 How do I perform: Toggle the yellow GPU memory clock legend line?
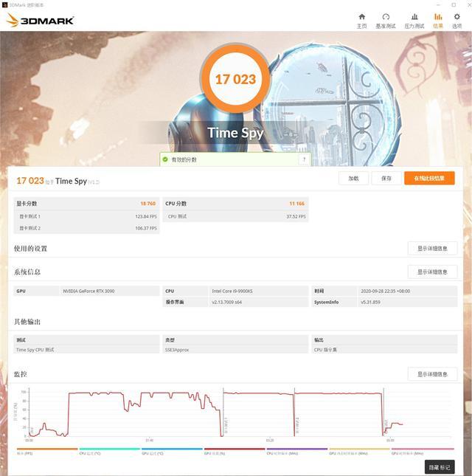[x=359, y=449]
